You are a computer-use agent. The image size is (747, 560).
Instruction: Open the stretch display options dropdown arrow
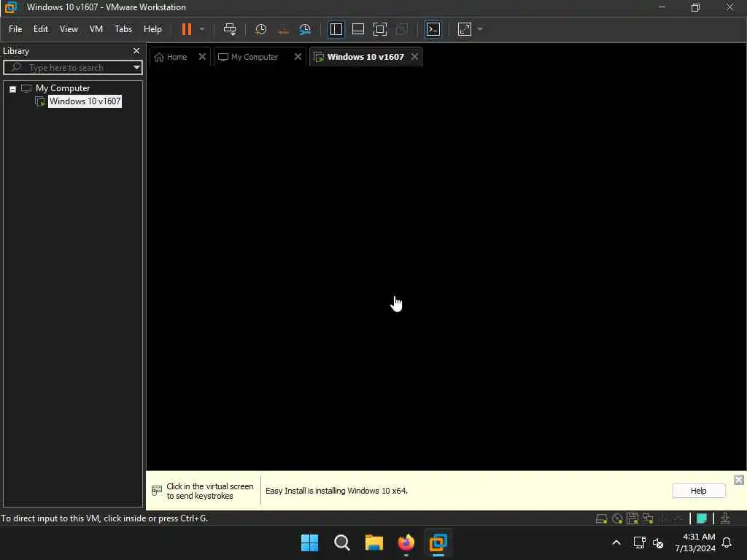click(x=480, y=29)
